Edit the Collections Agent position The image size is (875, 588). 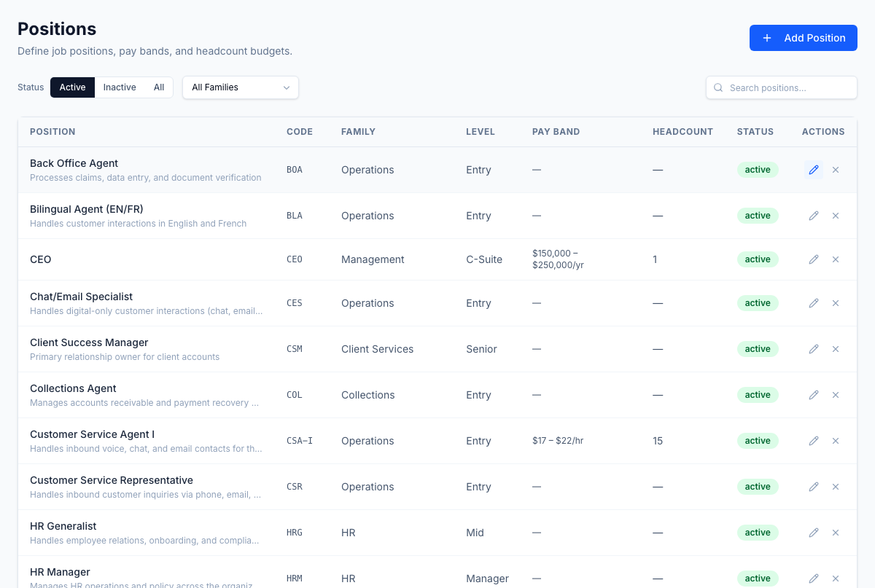click(x=814, y=395)
